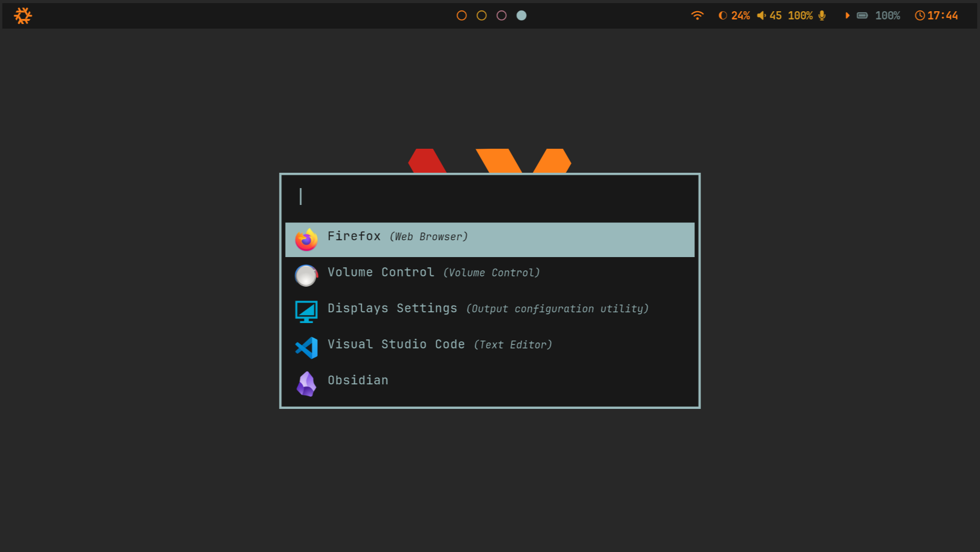
Task: Open the Displays Settings entry
Action: [489, 311]
